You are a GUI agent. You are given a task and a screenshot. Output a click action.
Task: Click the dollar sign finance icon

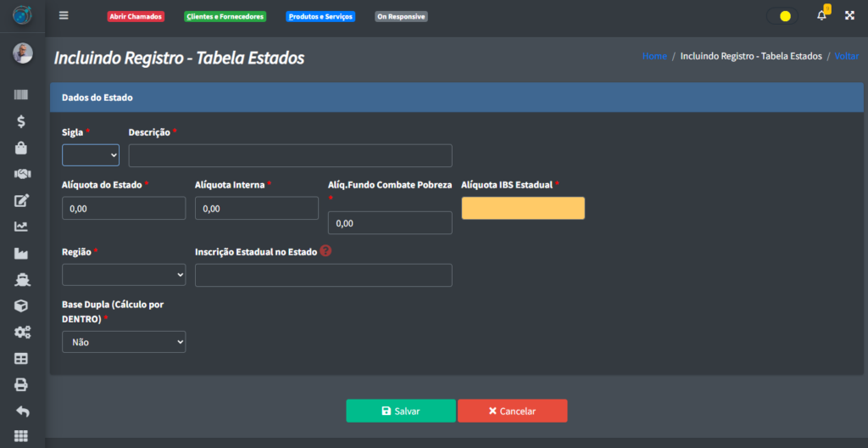click(x=22, y=121)
